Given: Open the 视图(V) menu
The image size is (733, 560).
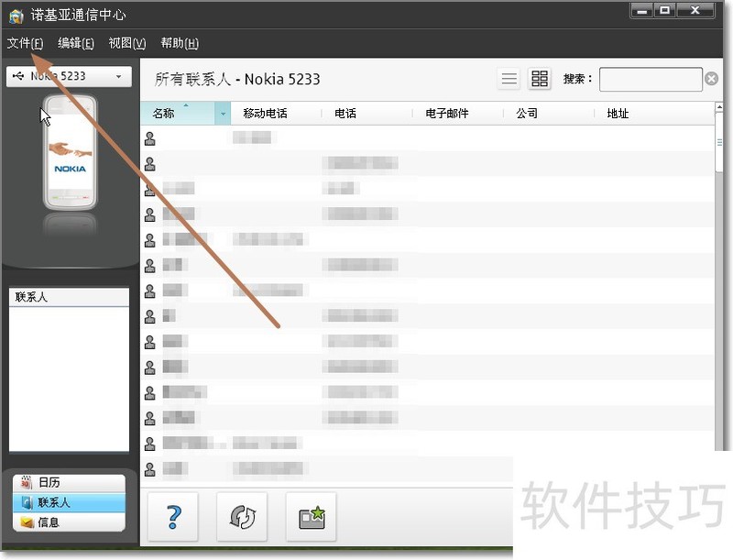Looking at the screenshot, I should click(127, 43).
